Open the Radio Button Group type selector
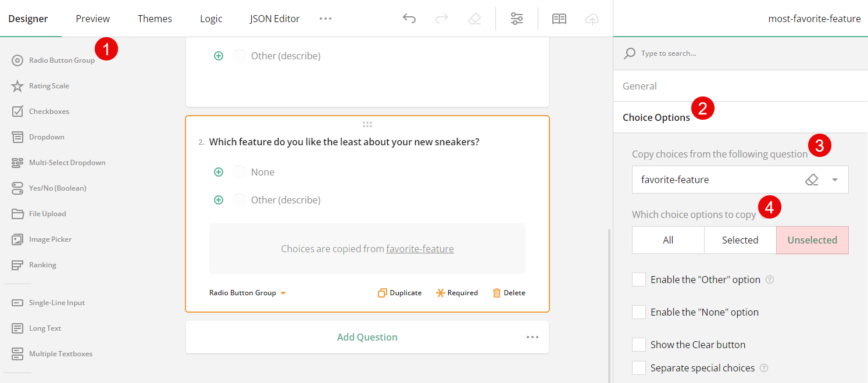 click(247, 292)
